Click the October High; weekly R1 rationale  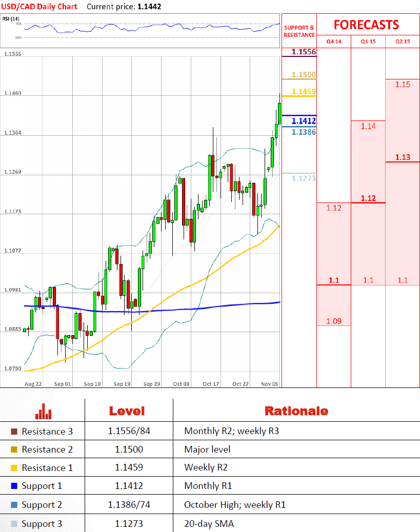click(235, 505)
